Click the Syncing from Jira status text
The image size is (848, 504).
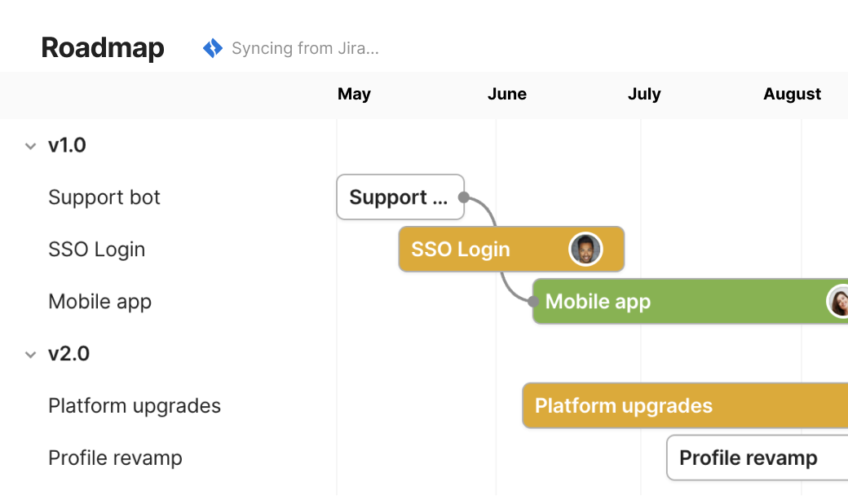[x=306, y=48]
